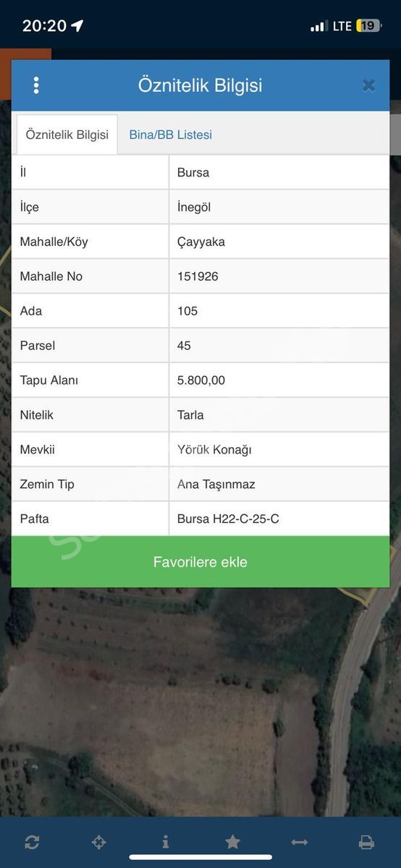
Task: Open favorites via the star icon
Action: pyautogui.click(x=232, y=842)
